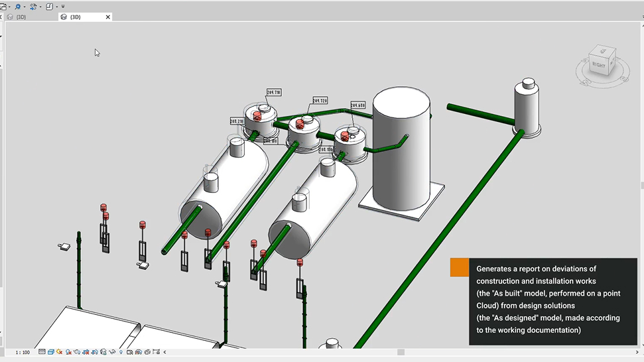The image size is (644, 362).
Task: Close the active (3D) view tab
Action: (108, 17)
